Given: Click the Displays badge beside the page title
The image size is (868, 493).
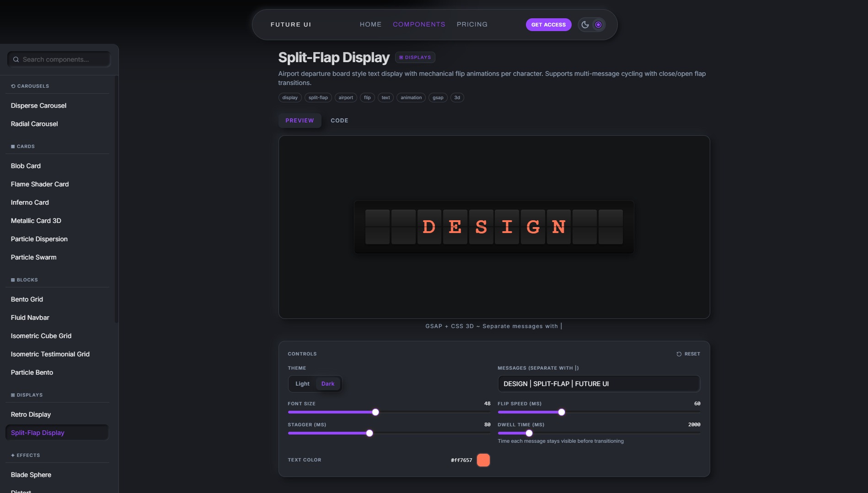Looking at the screenshot, I should [x=415, y=57].
